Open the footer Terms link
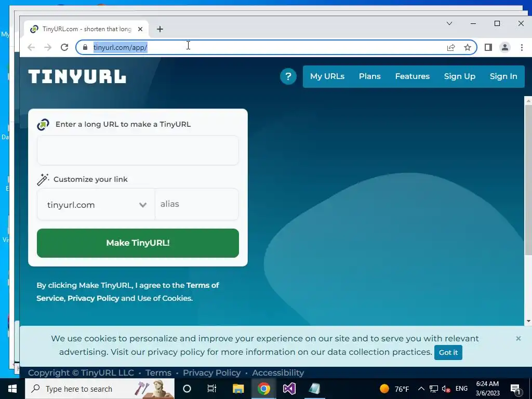This screenshot has width=532, height=399. (158, 373)
